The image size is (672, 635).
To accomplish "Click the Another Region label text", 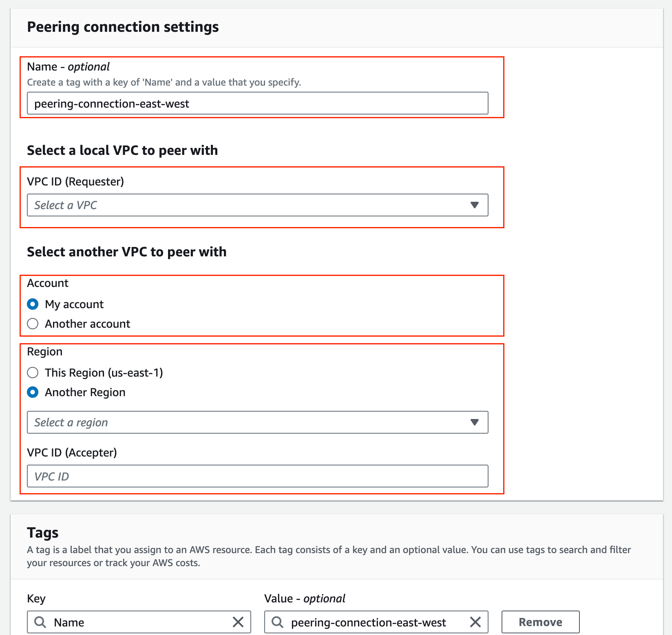I will click(x=85, y=392).
